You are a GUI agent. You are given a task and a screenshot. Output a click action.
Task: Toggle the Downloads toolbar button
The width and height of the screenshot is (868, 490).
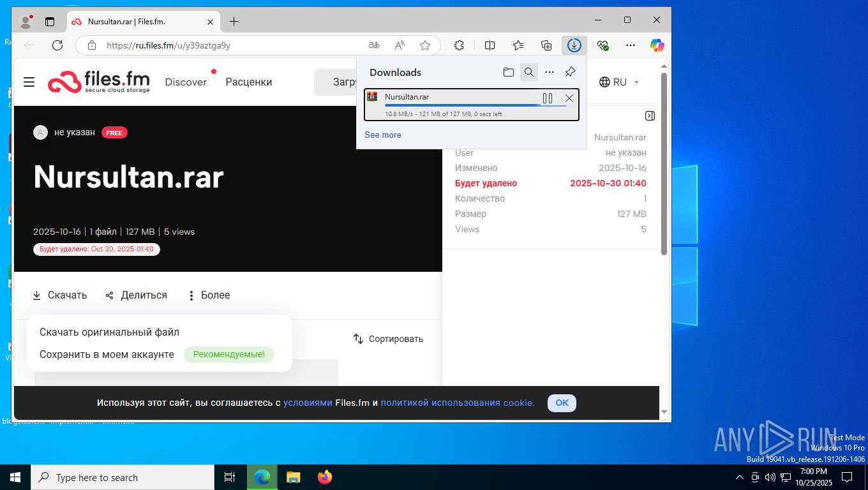point(574,45)
